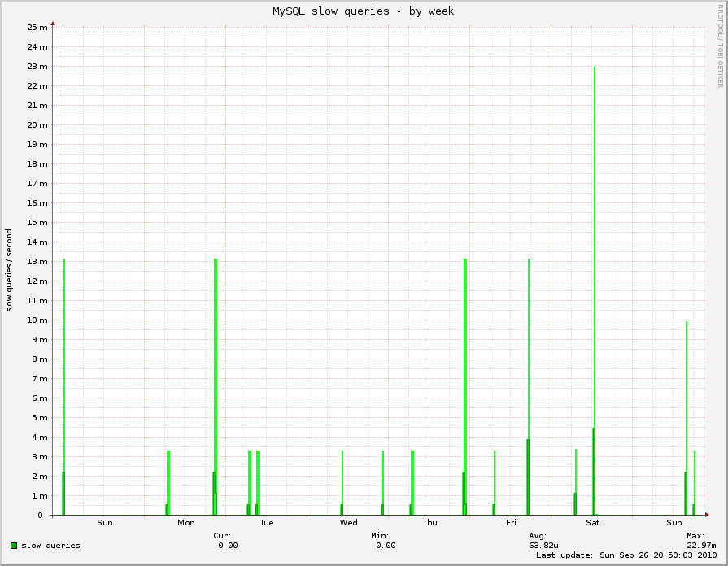
Task: Click the 'Mon' x-axis label
Action: [x=186, y=523]
